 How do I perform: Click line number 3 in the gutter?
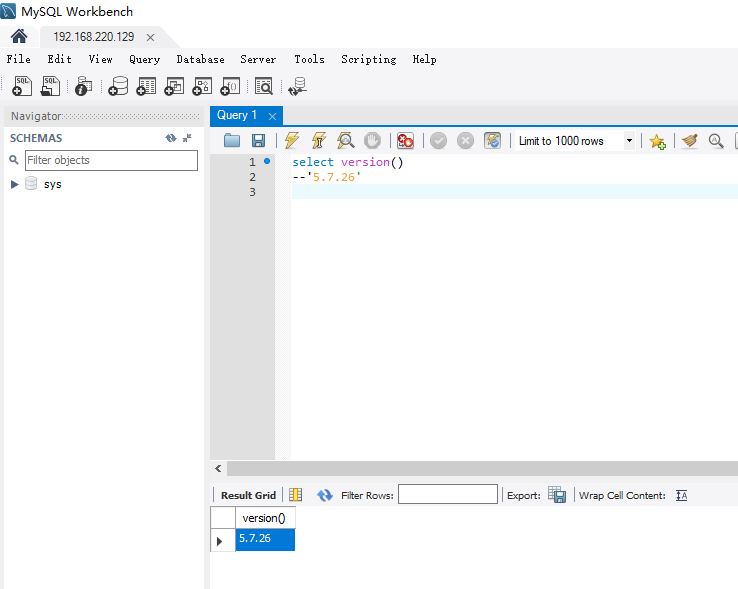click(252, 192)
